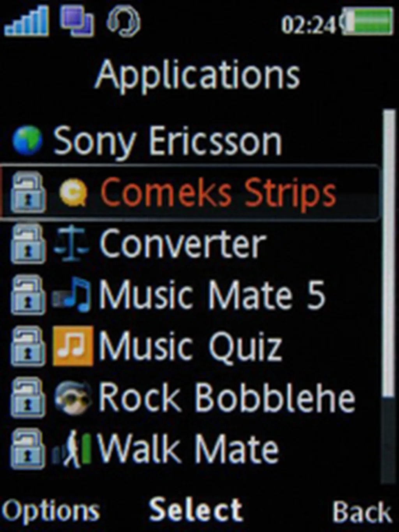Click the signal strength bars icon
This screenshot has height=532, width=399.
pyautogui.click(x=27, y=22)
